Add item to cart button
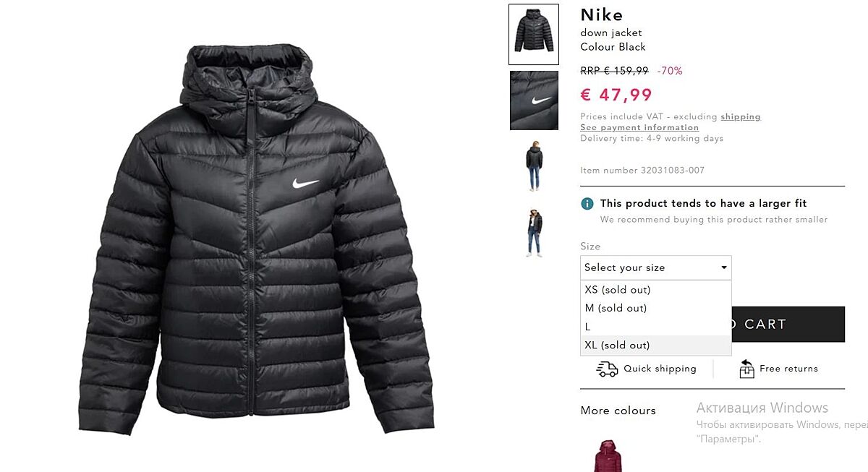 pos(788,324)
